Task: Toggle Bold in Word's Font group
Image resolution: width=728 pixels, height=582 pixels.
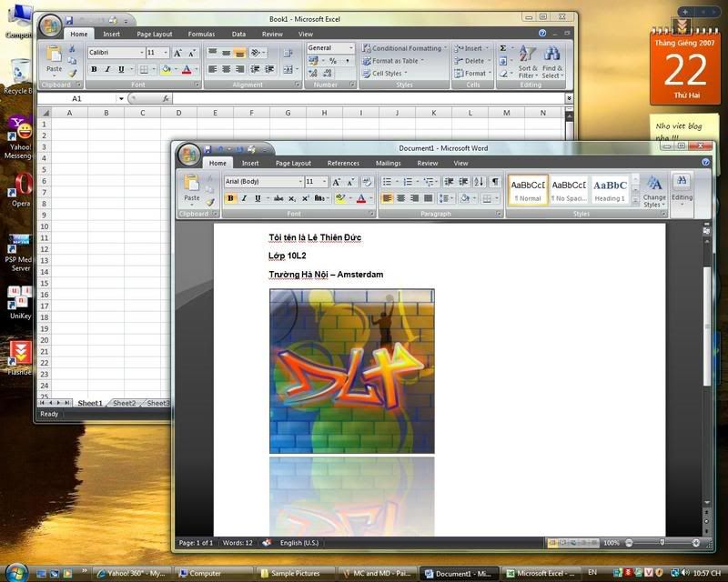Action: pos(230,198)
